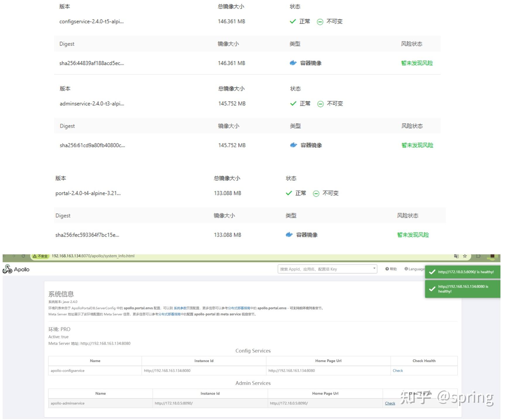Click the translate icon in the address bar
The width and height of the screenshot is (506, 420).
(456, 256)
